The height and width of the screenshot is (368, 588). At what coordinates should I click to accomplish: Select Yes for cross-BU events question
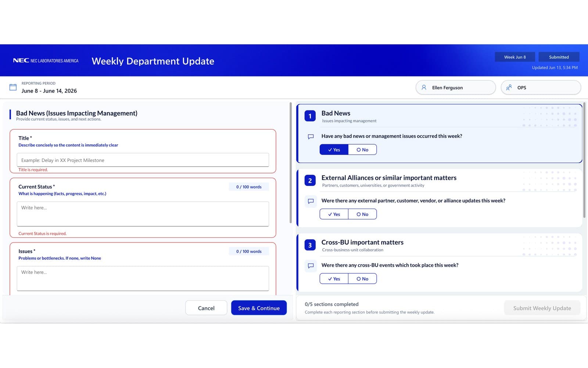(x=334, y=279)
